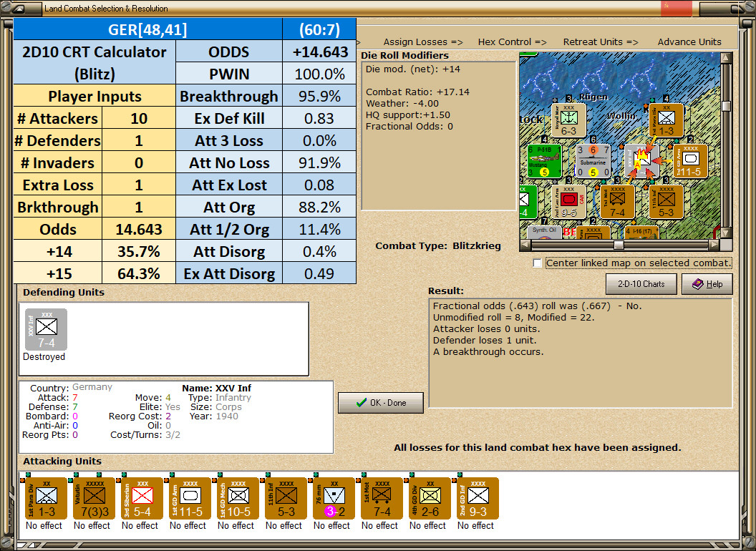Open the Help button
The height and width of the screenshot is (551, 756).
[x=707, y=284]
